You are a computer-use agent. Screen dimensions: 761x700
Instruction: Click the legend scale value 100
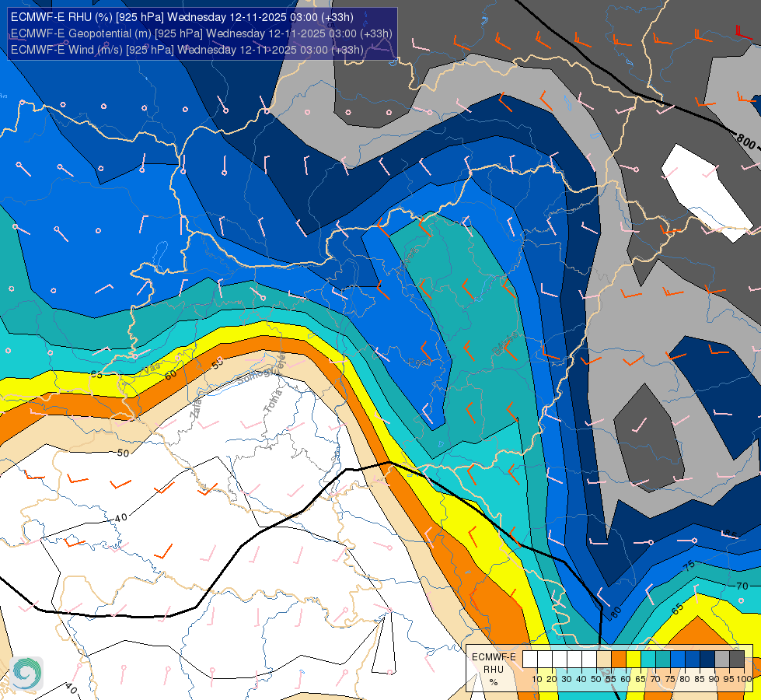[x=745, y=679]
